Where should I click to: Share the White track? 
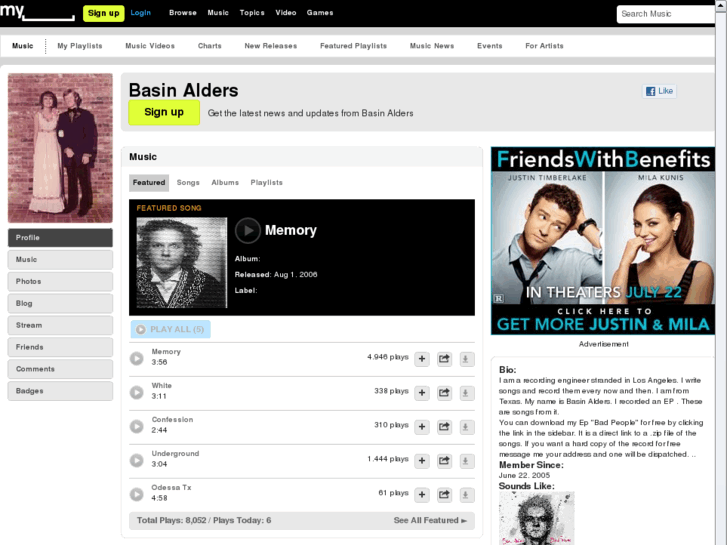[444, 392]
